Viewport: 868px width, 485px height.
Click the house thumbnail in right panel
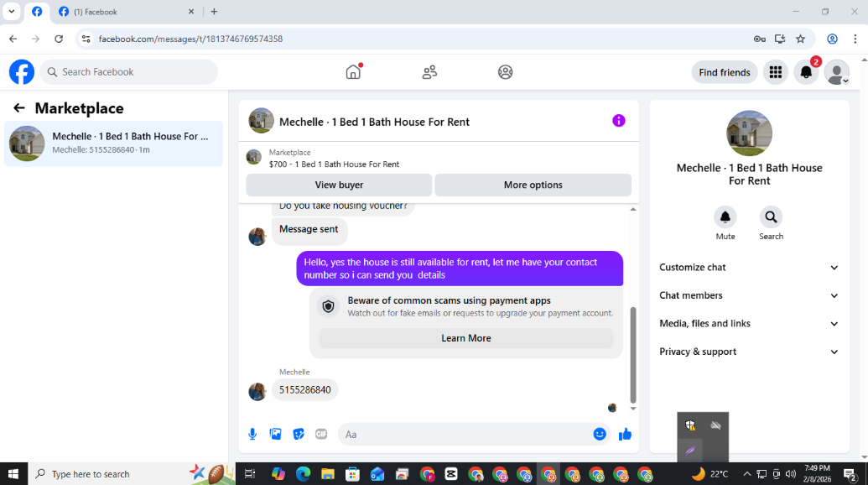coord(749,133)
